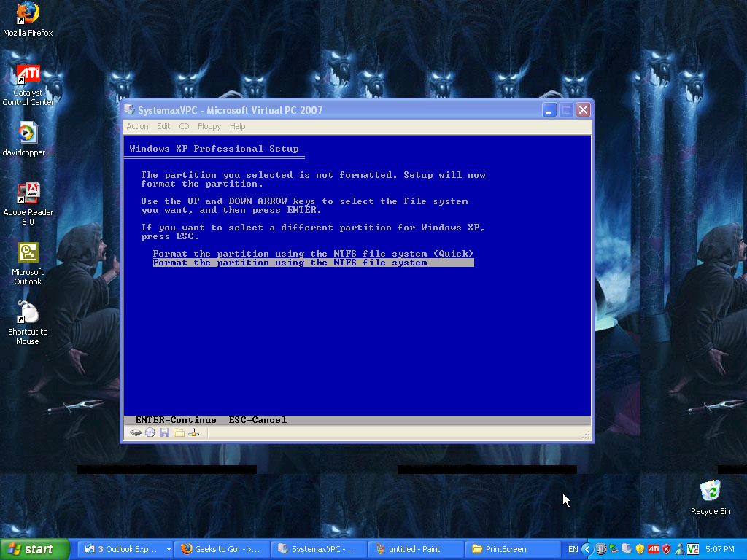Open the Help menu in Virtual PC
Viewport: 747px width, 560px height.
[237, 126]
